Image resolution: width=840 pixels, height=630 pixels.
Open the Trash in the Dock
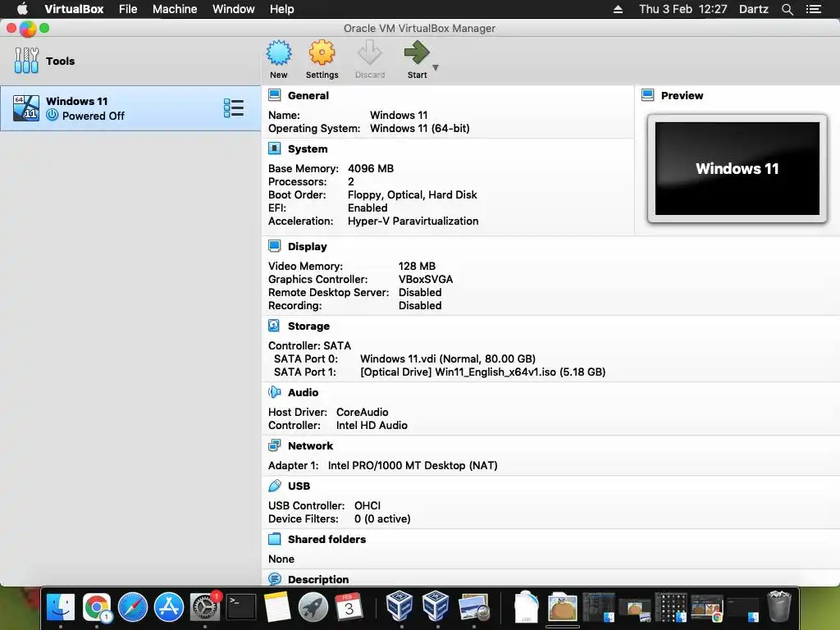point(779,606)
